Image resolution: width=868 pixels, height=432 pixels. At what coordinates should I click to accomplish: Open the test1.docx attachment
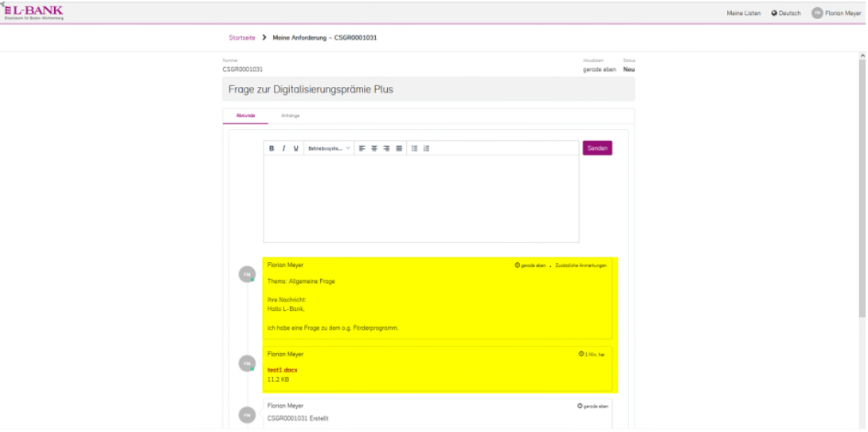click(x=282, y=370)
